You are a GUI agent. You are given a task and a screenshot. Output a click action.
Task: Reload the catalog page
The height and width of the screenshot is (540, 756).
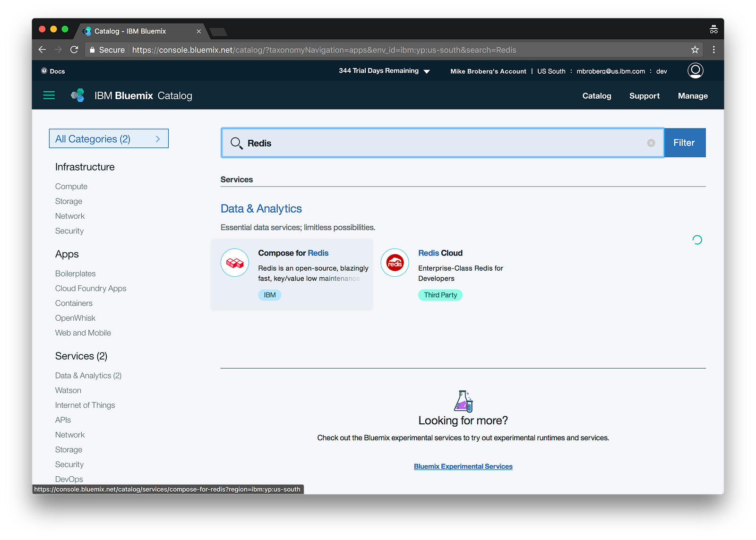point(74,50)
